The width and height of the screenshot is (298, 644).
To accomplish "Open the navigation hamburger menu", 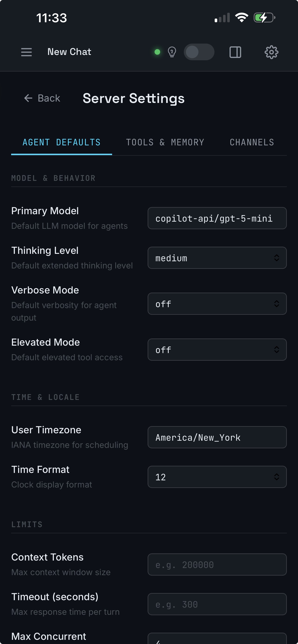I will click(26, 52).
